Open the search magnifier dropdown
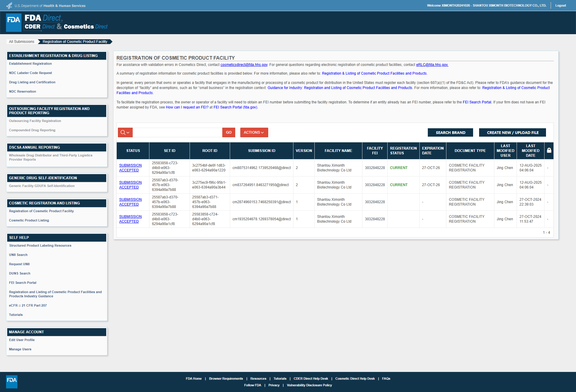The image size is (576, 392). click(x=125, y=132)
